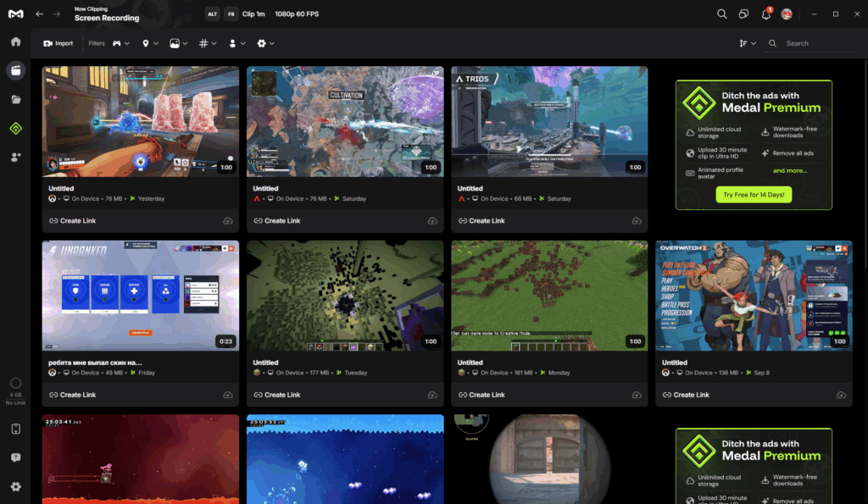This screenshot has height=504, width=868.
Task: Open the sort order dropdown
Action: 748,43
